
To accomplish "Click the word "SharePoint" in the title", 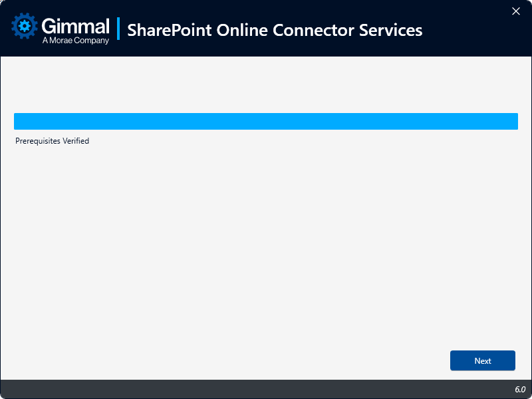I will point(168,30).
